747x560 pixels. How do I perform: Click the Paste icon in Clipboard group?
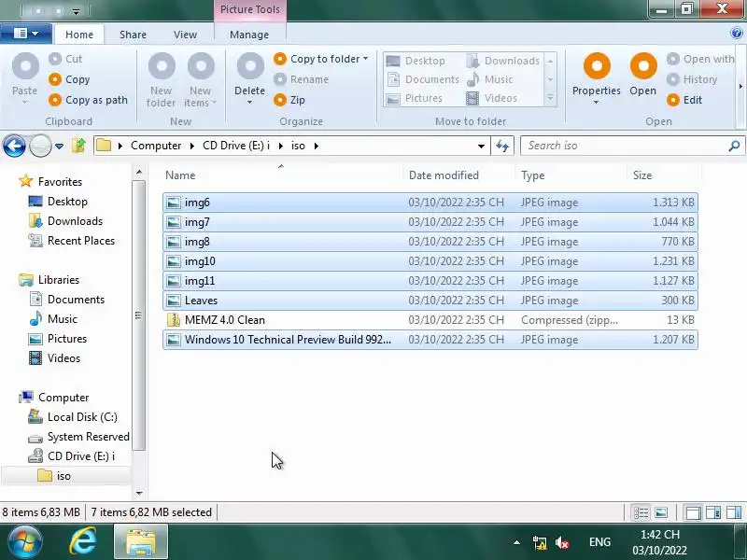pos(25,66)
